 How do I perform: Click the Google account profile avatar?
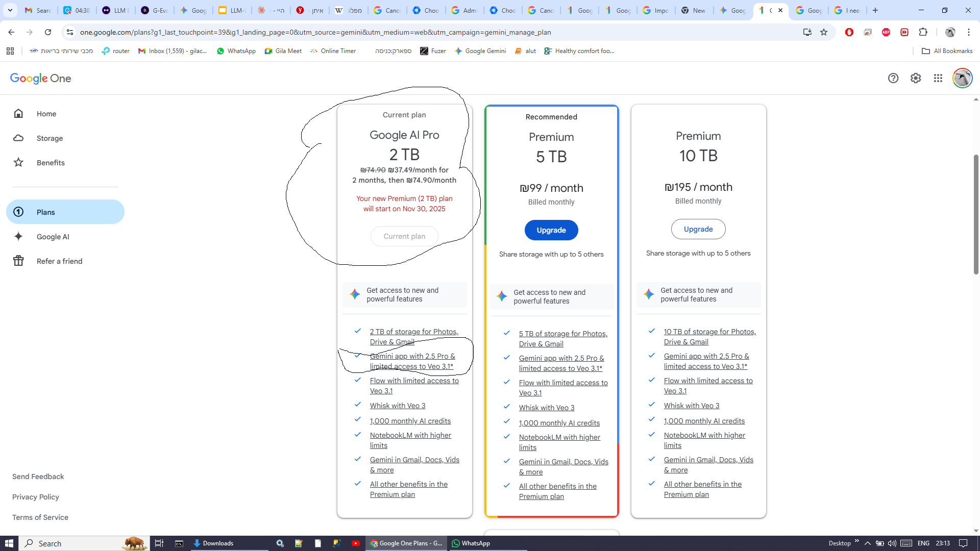point(962,78)
